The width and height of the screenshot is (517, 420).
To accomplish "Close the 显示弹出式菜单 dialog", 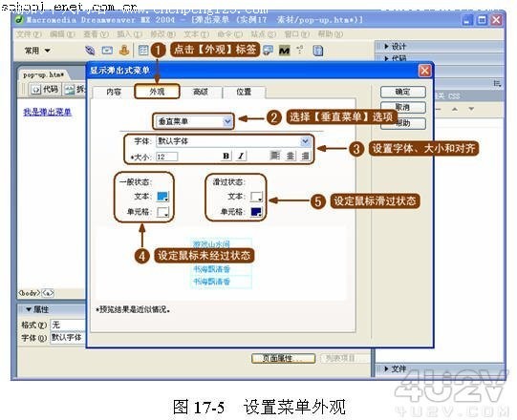I will pos(424,71).
